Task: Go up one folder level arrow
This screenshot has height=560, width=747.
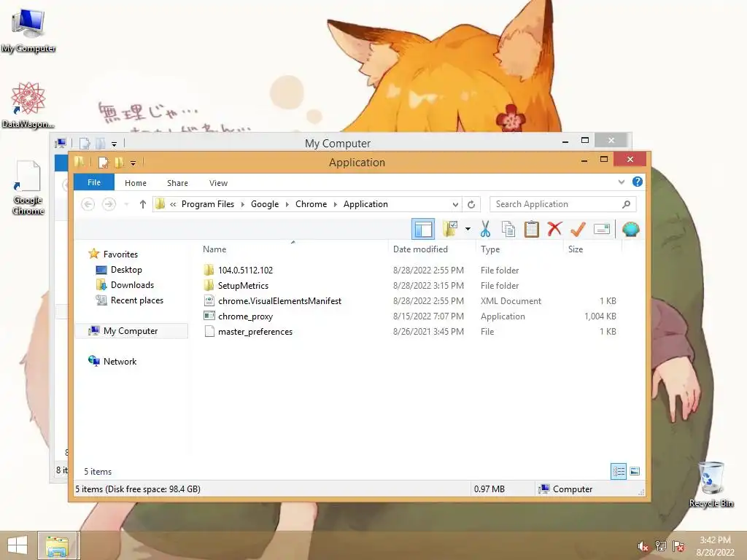Action: pos(142,204)
